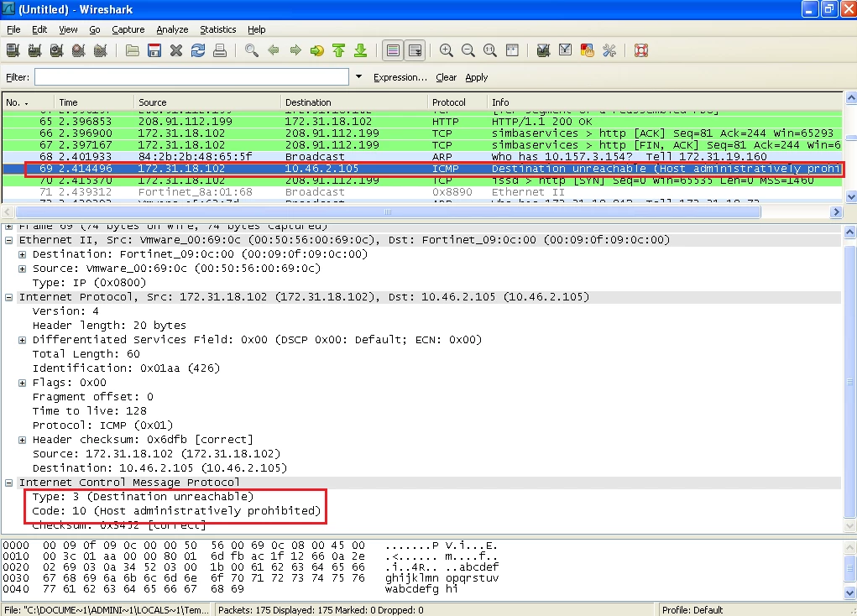This screenshot has width=857, height=616.
Task: Click 'Profile: Default' in status bar
Action: [x=692, y=610]
